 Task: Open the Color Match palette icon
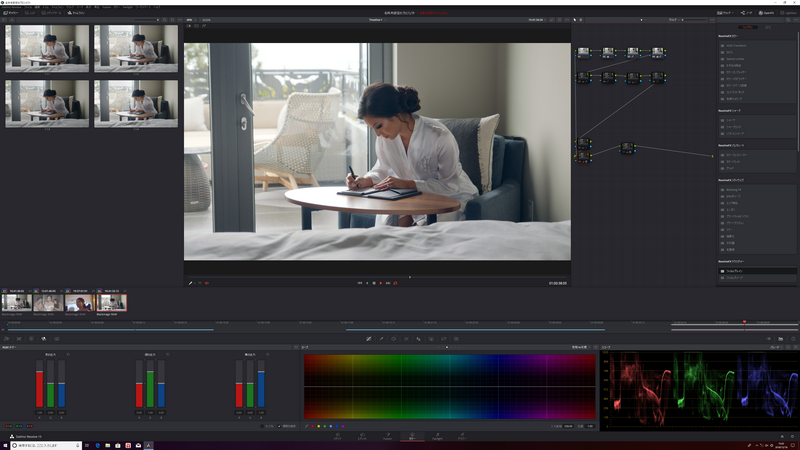pos(19,339)
